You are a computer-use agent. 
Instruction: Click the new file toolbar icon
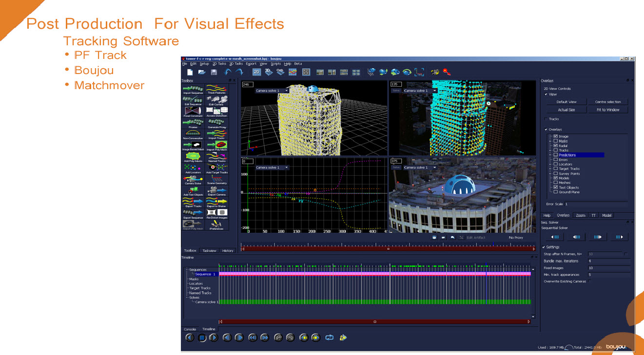point(190,72)
